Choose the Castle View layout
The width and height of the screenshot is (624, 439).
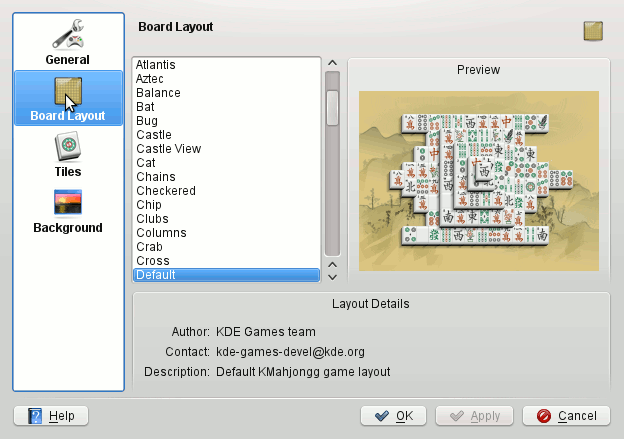[168, 149]
